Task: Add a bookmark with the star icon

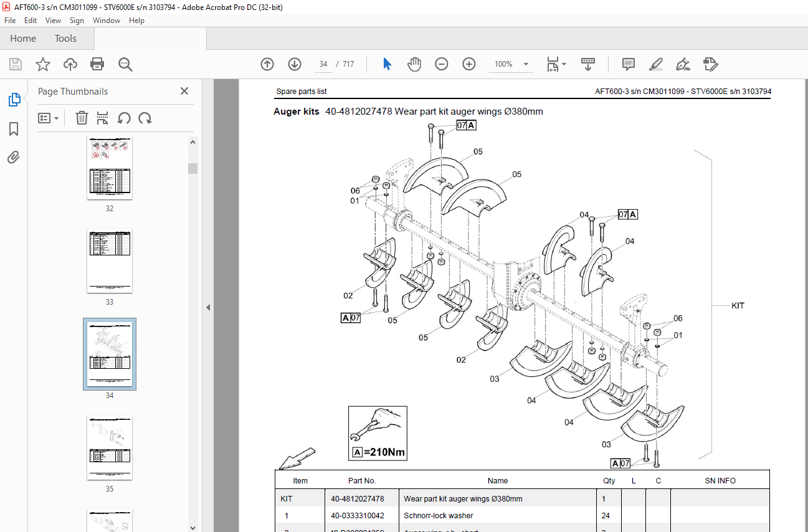Action: (x=43, y=64)
